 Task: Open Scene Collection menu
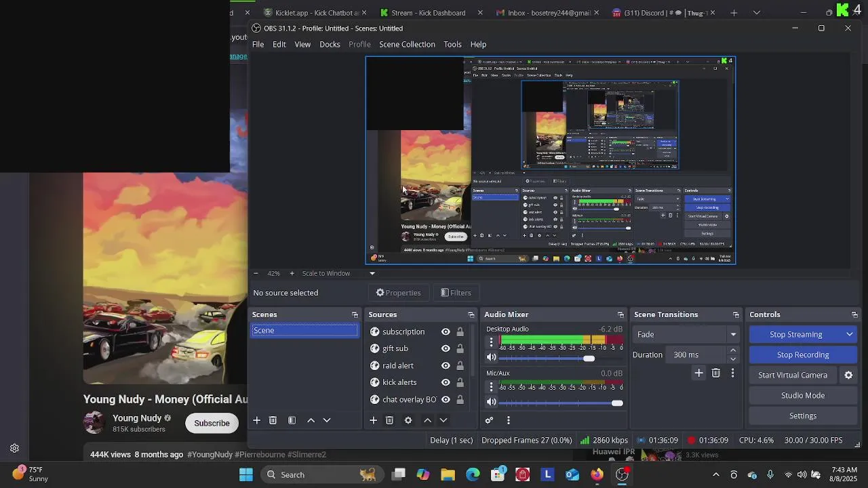click(407, 44)
